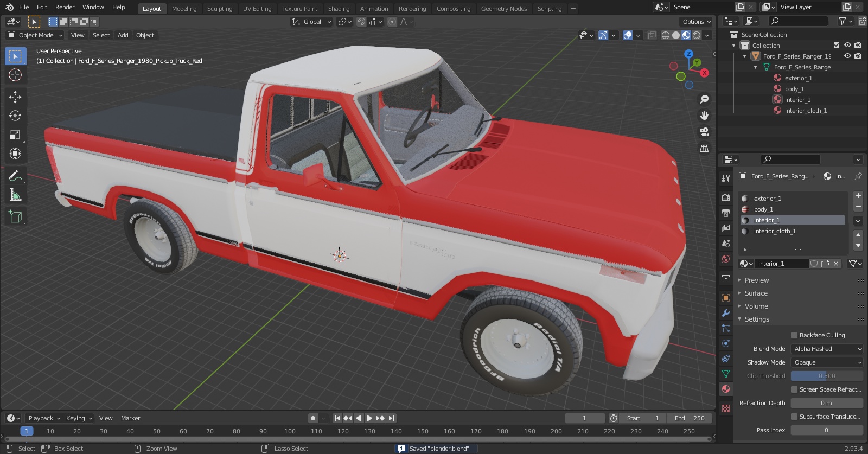The image size is (868, 454).
Task: Click the pan view hand icon
Action: pos(704,116)
